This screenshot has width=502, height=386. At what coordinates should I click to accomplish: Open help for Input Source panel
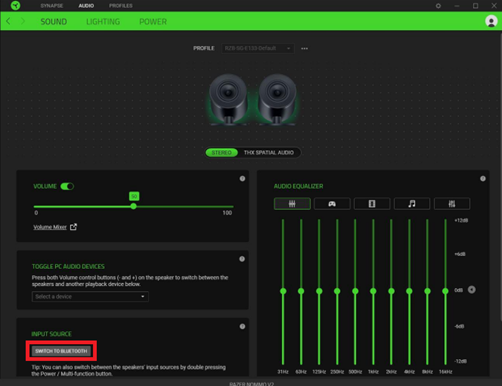[x=242, y=327]
